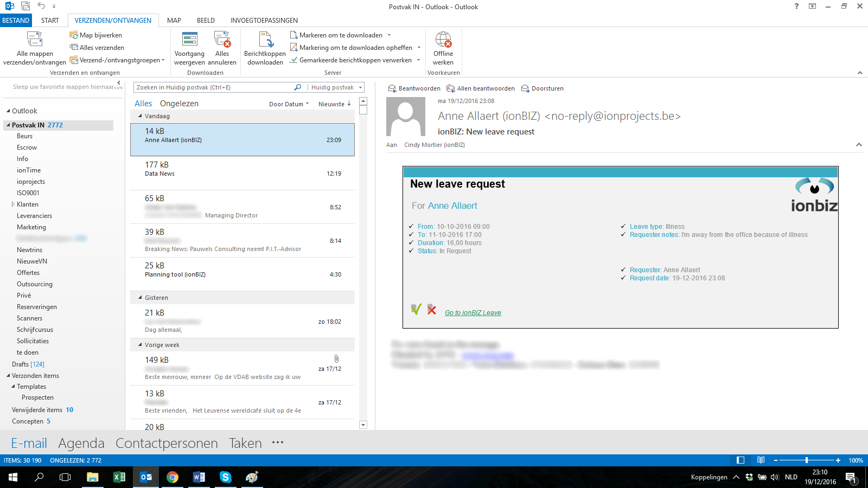Screen dimensions: 868x488
Task: Collapse Vorige week message group
Action: 140,345
